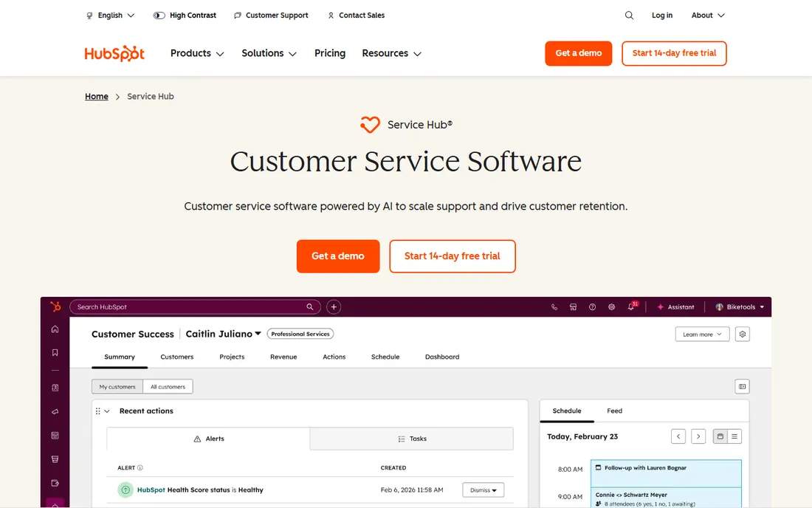Viewport: 812px width, 508px height.
Task: Click the globe icon next to English
Action: (x=89, y=16)
